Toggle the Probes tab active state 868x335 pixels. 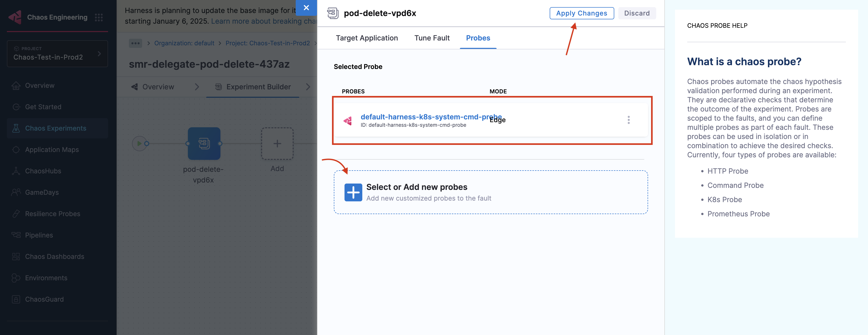[478, 37]
